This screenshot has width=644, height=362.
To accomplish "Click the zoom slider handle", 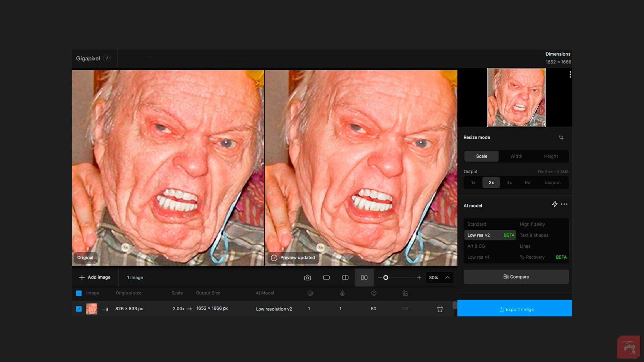I will pos(386,278).
